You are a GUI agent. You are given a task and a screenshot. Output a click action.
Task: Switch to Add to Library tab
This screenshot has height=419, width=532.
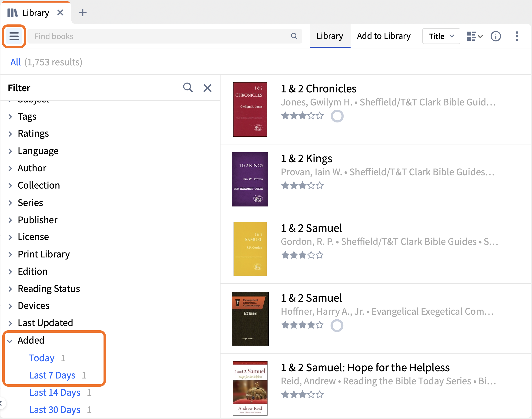pos(384,36)
